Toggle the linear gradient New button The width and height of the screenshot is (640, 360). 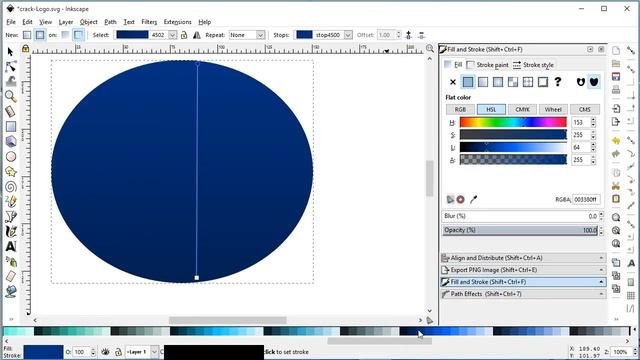tap(27, 35)
